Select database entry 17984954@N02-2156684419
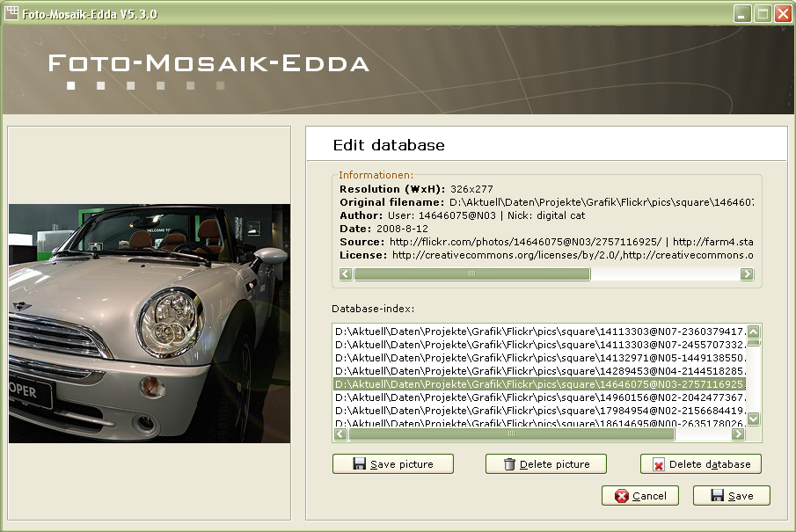The image size is (796, 532). click(x=540, y=411)
